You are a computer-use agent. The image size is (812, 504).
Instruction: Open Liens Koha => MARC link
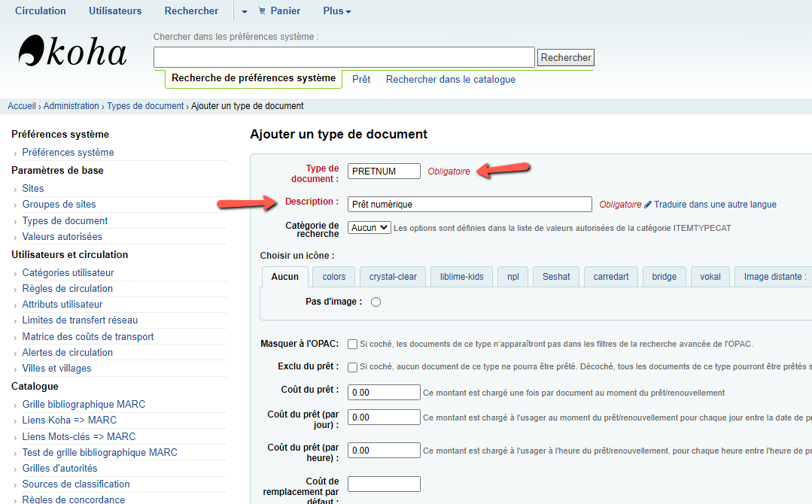69,421
